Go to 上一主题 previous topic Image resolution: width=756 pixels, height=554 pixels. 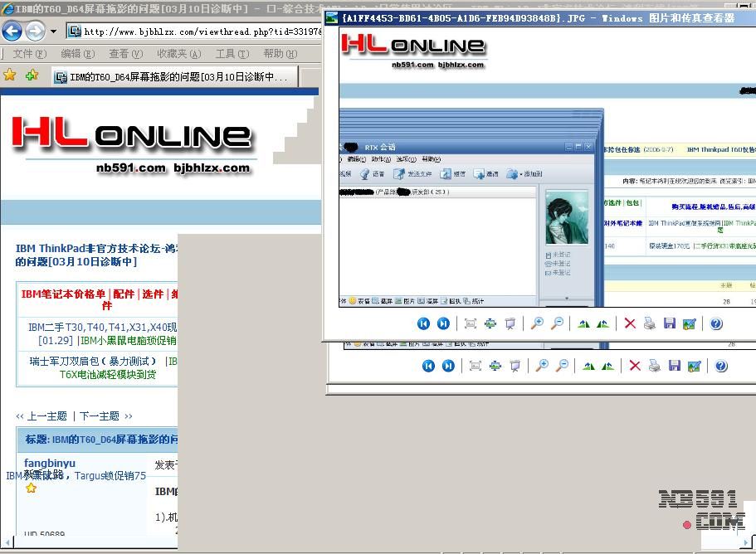pos(46,416)
